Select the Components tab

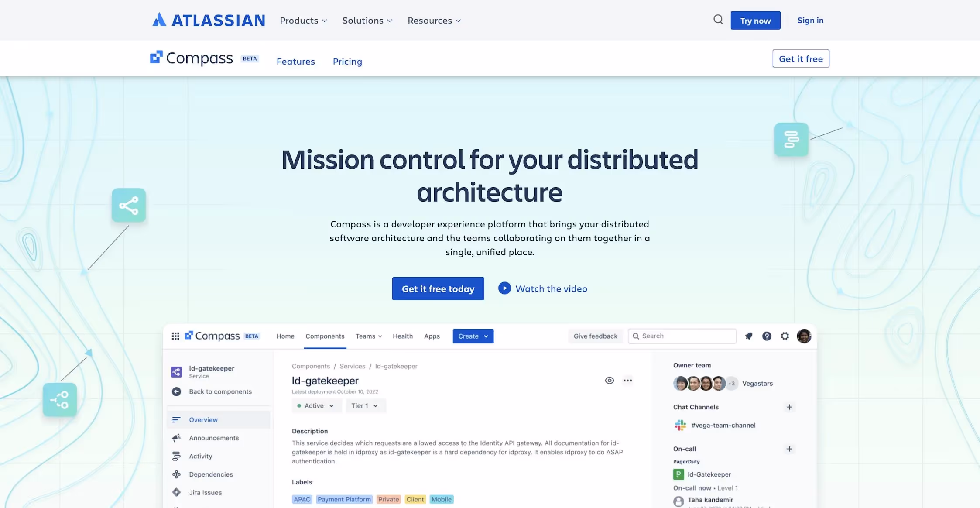click(x=325, y=336)
